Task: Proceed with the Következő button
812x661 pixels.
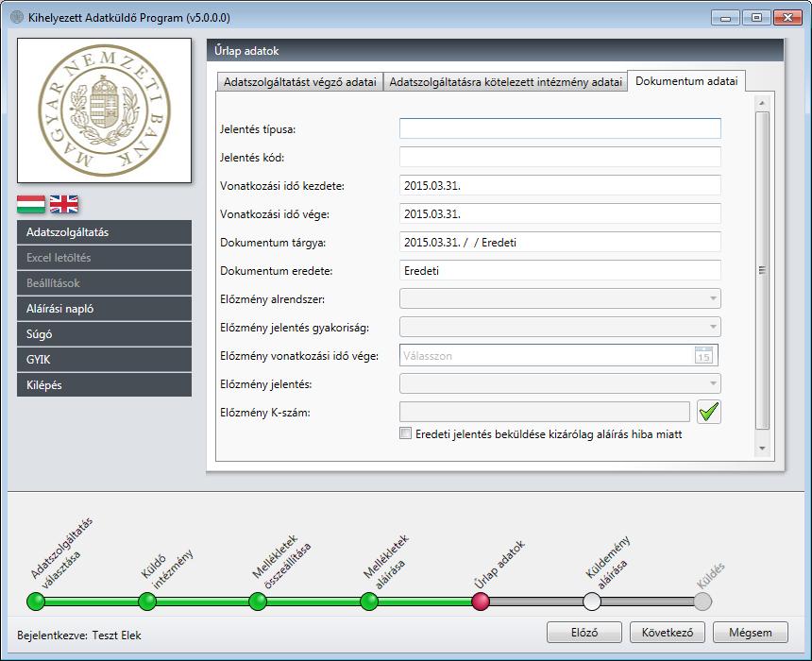Action: click(667, 633)
